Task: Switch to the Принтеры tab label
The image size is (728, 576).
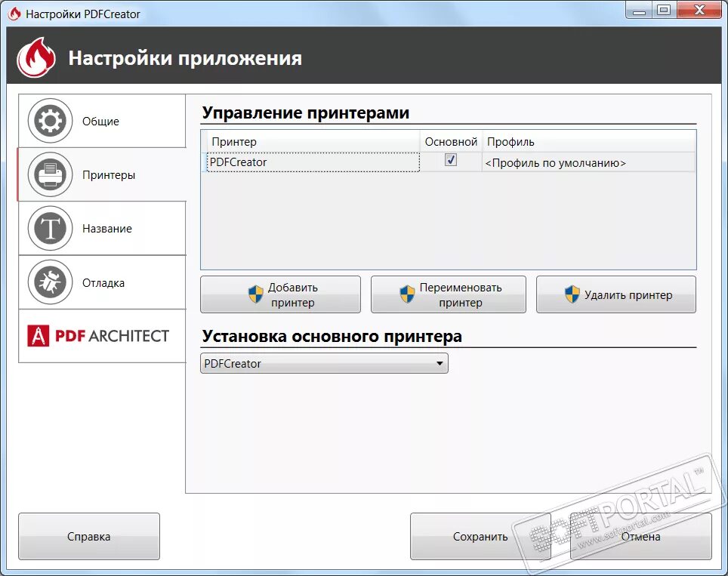Action: tap(109, 175)
